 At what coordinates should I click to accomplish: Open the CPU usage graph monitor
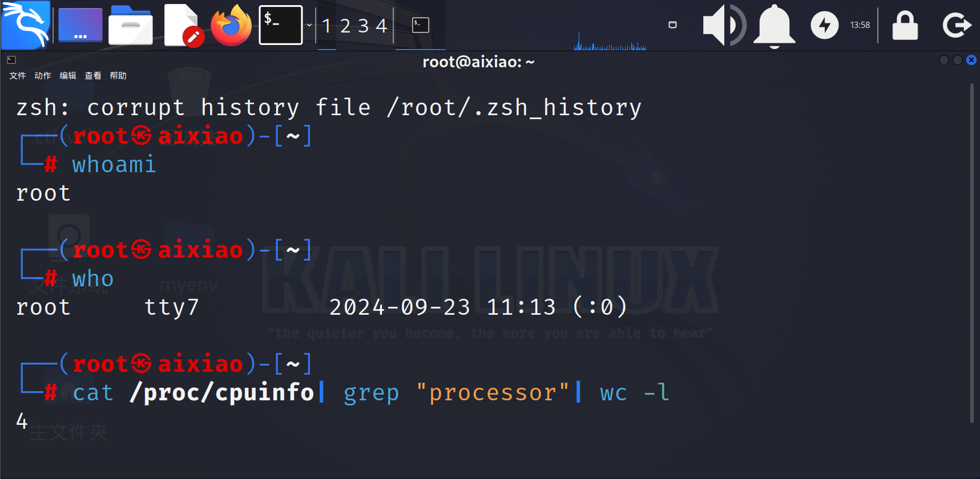[x=610, y=41]
